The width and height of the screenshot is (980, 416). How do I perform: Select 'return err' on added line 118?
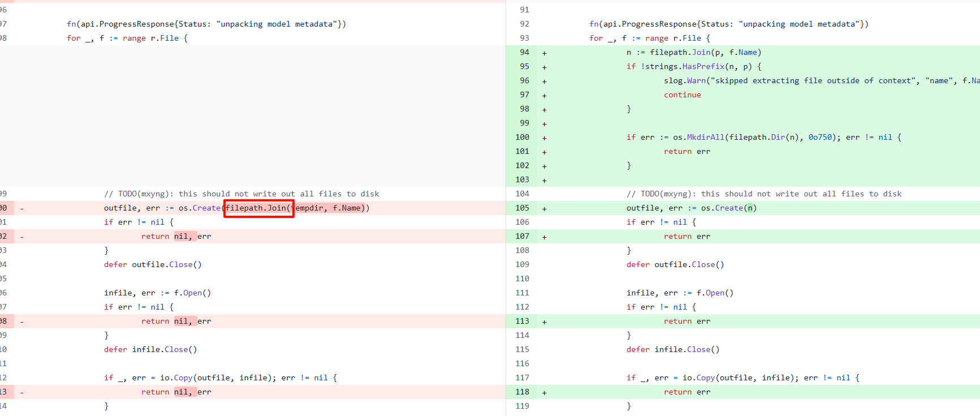pos(687,392)
